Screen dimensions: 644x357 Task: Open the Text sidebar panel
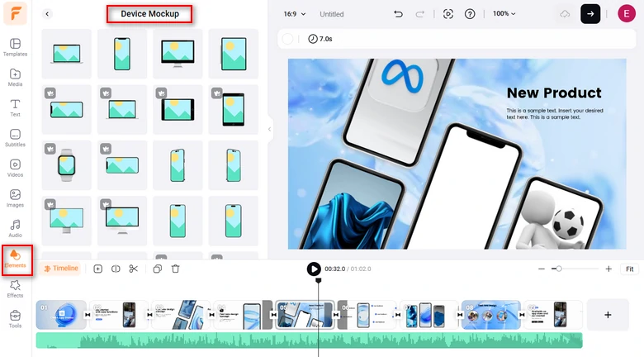coord(15,107)
